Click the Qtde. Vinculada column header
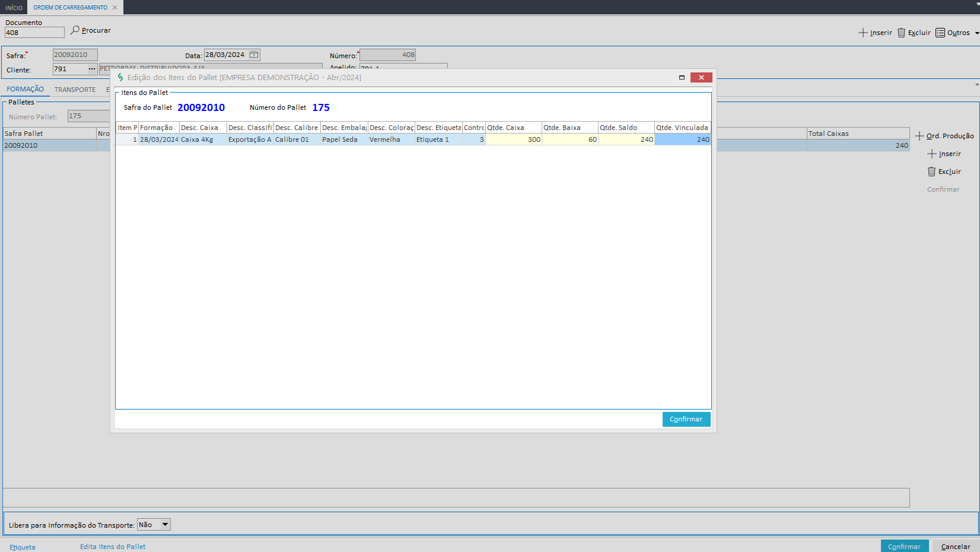Viewport: 980px width, 552px height. [x=683, y=128]
